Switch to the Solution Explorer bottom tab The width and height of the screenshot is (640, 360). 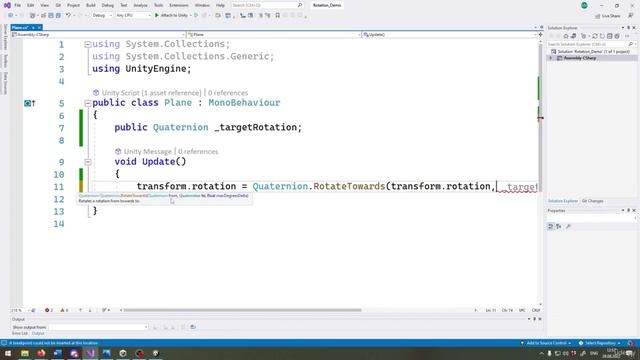point(562,201)
